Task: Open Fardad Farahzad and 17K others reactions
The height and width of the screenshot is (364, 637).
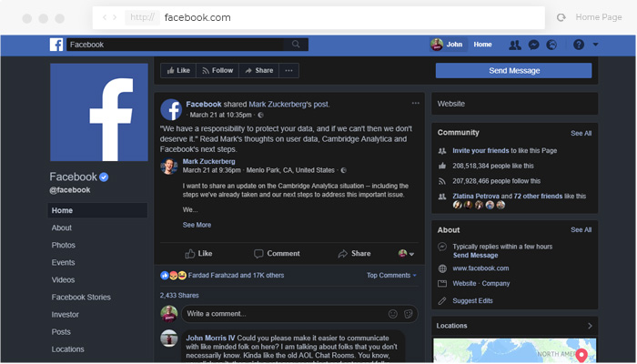Action: (x=236, y=276)
